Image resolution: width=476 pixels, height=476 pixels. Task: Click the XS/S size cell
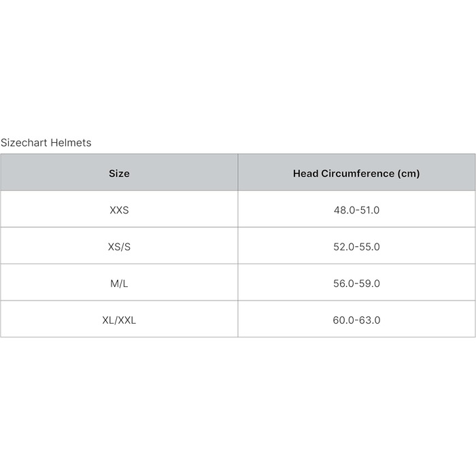pyautogui.click(x=119, y=247)
